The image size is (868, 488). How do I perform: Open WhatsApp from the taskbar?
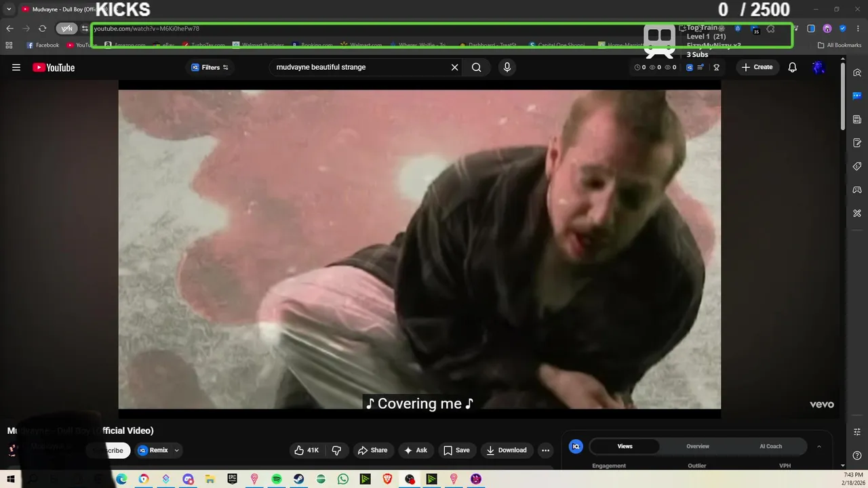coord(343,479)
